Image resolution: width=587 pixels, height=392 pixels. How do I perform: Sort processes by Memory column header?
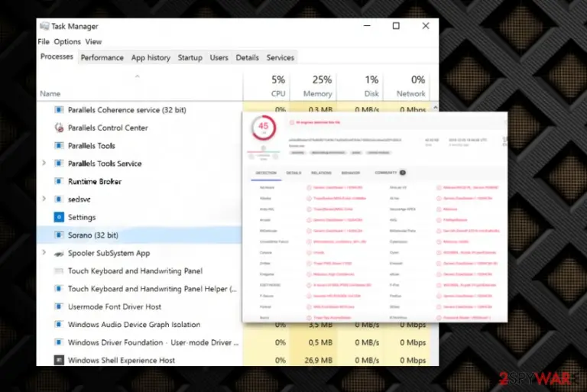[313, 86]
